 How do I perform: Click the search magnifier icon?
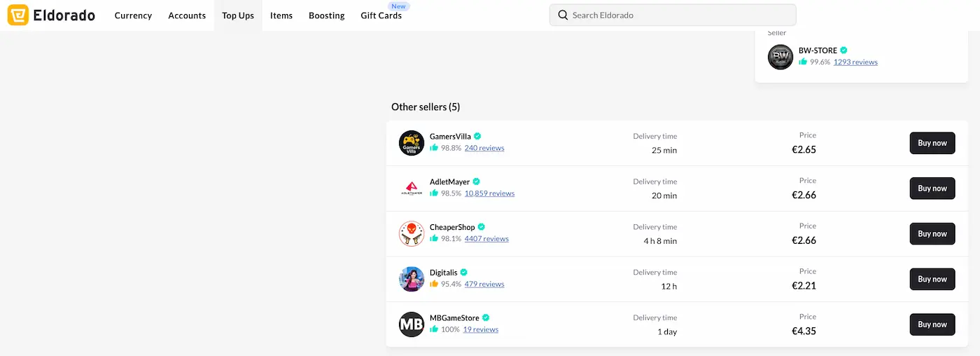pos(563,15)
